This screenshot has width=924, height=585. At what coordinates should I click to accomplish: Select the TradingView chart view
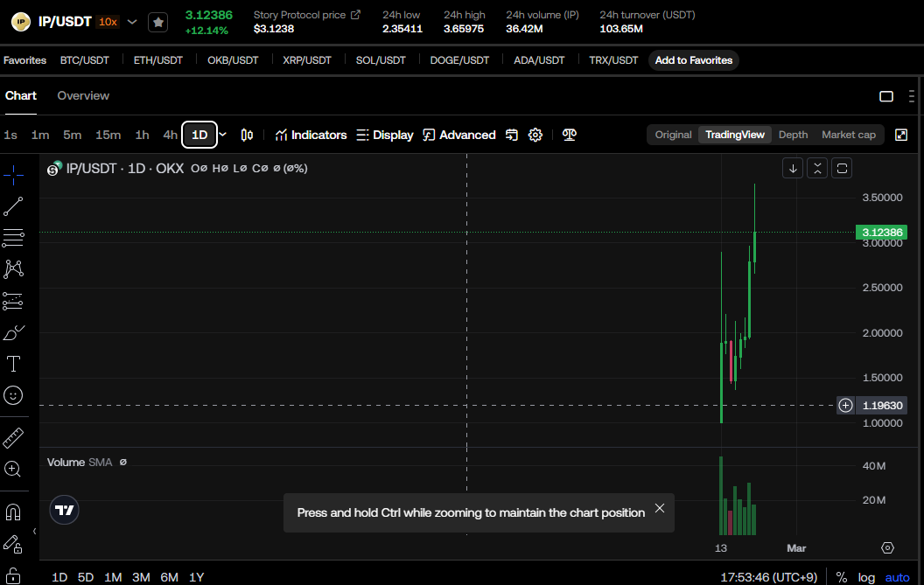735,135
